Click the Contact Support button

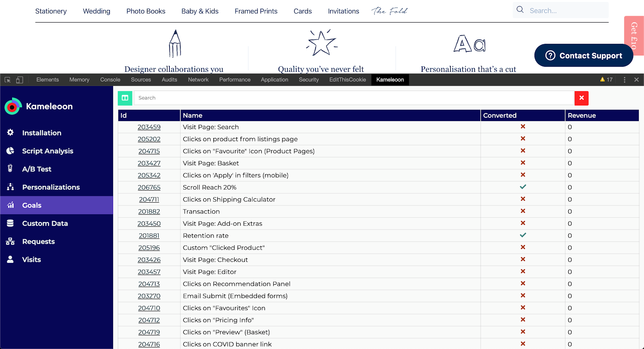[x=584, y=55]
